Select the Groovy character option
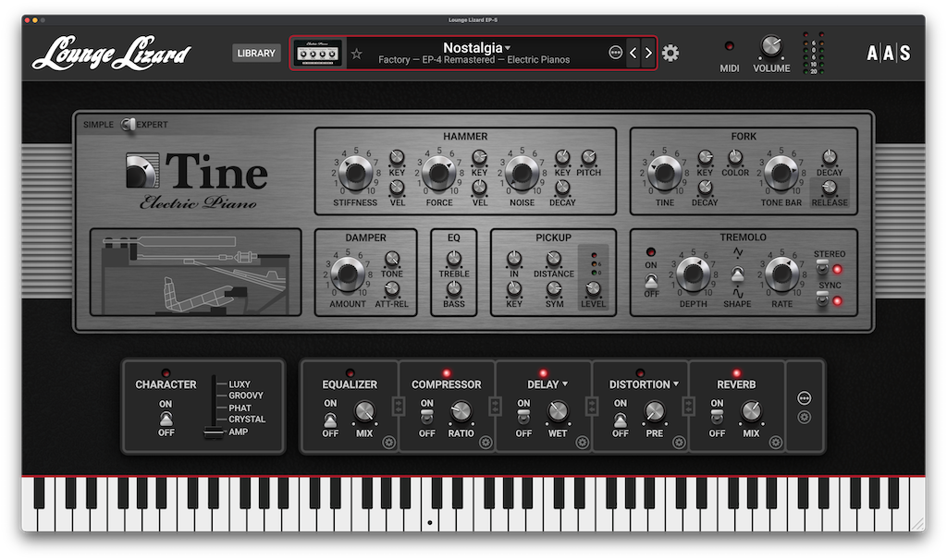This screenshot has height=560, width=947. pyautogui.click(x=246, y=396)
